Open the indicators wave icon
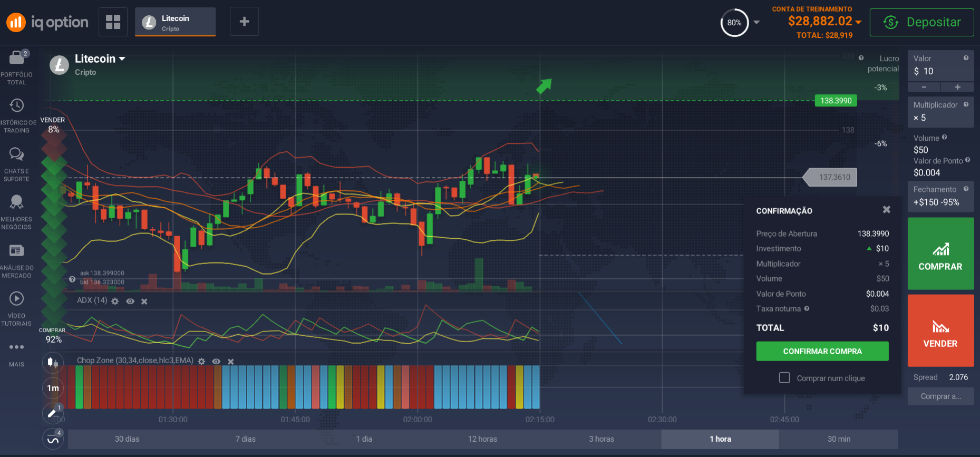The image size is (980, 457). [x=53, y=439]
